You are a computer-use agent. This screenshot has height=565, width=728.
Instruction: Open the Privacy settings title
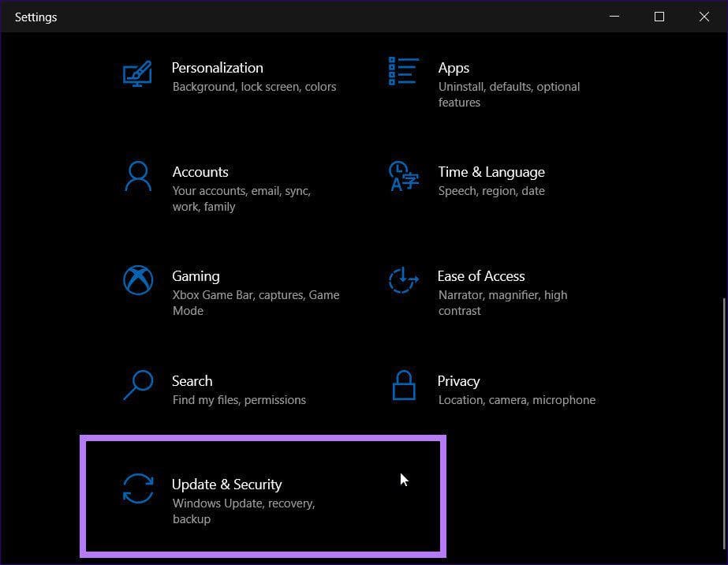[x=459, y=381]
